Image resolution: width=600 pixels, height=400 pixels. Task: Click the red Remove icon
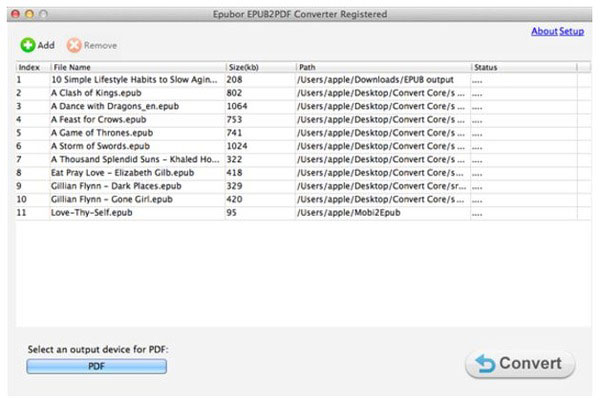point(74,45)
